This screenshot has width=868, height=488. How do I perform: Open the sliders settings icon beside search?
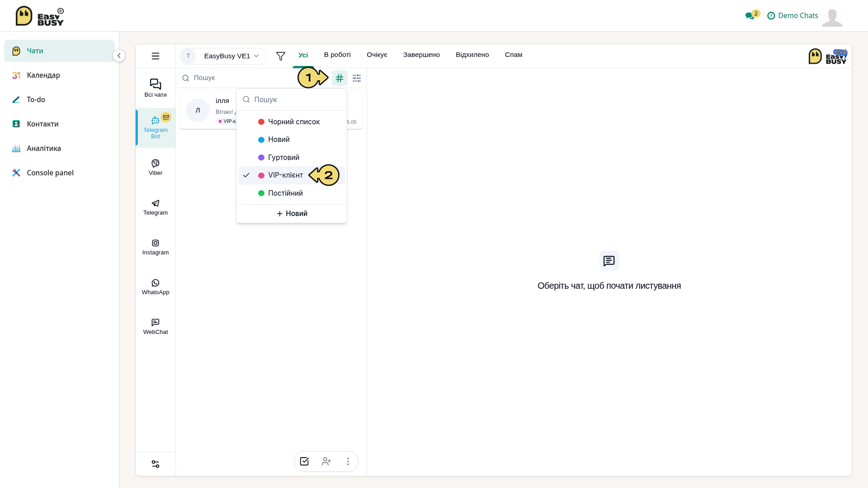click(x=357, y=78)
